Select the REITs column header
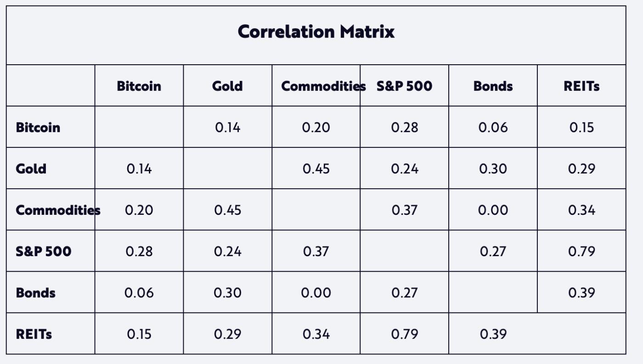 pyautogui.click(x=581, y=86)
